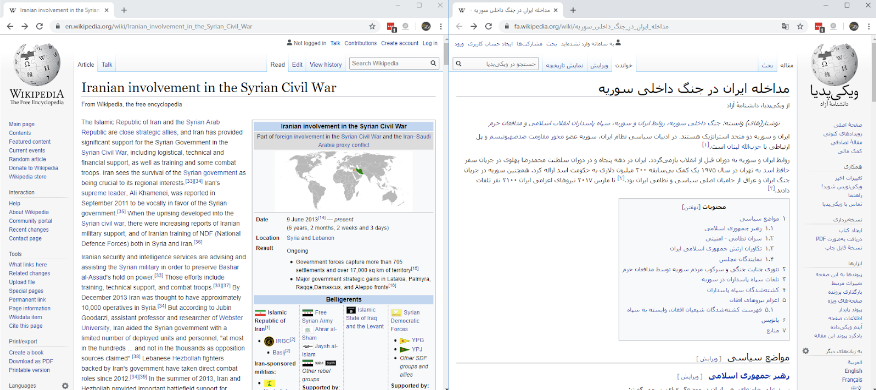This screenshot has width=876, height=390.
Task: Open Languages settings gear in English sidebar
Action: pos(65,386)
